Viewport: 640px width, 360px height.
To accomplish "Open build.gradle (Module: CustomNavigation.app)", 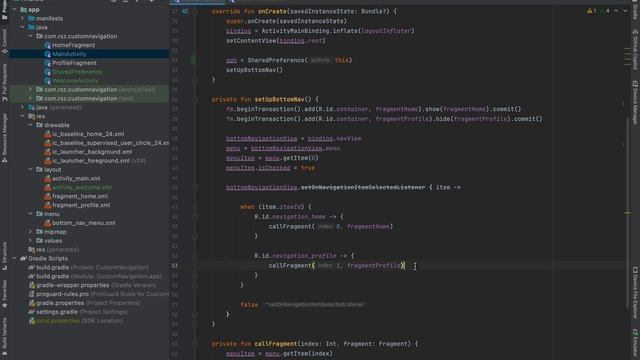I will click(95, 276).
